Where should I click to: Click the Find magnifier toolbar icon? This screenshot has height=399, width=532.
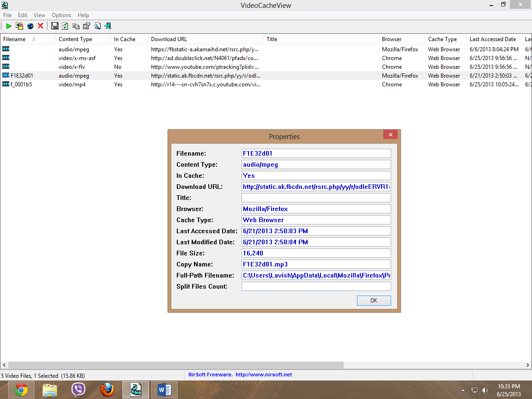(x=97, y=26)
